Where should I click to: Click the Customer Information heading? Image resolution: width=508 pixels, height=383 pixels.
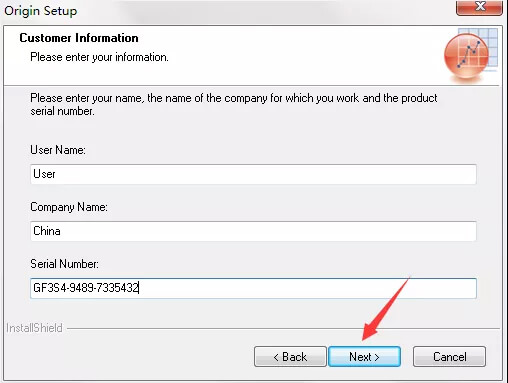point(79,38)
